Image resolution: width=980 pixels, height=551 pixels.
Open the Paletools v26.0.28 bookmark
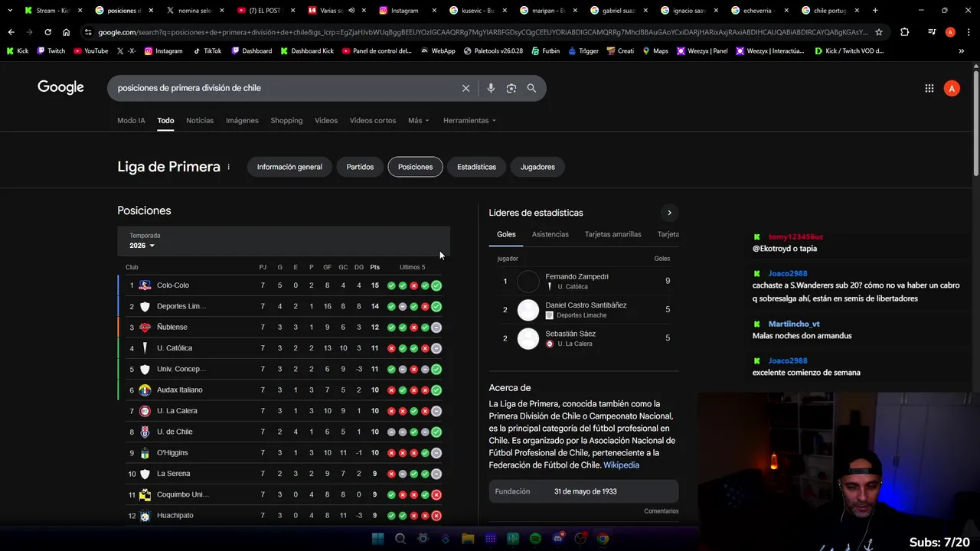coord(492,51)
